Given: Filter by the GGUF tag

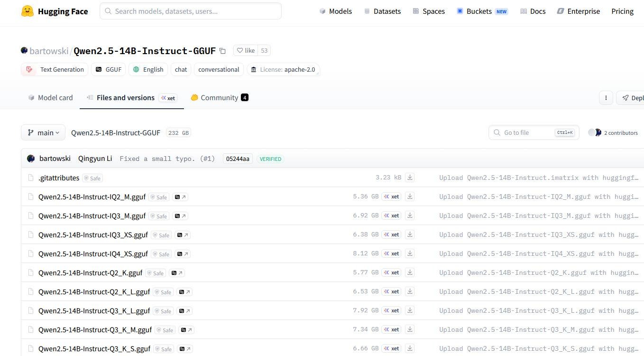Looking at the screenshot, I should click(108, 69).
